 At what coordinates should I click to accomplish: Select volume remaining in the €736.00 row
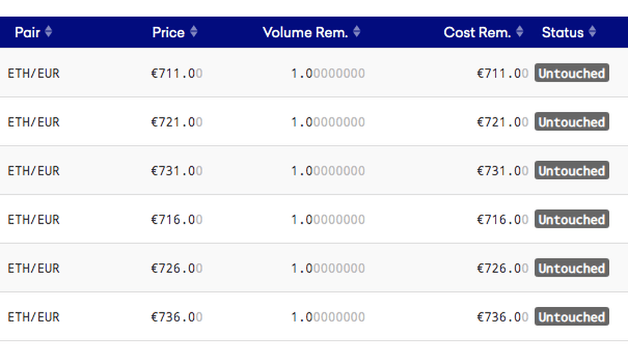click(328, 317)
